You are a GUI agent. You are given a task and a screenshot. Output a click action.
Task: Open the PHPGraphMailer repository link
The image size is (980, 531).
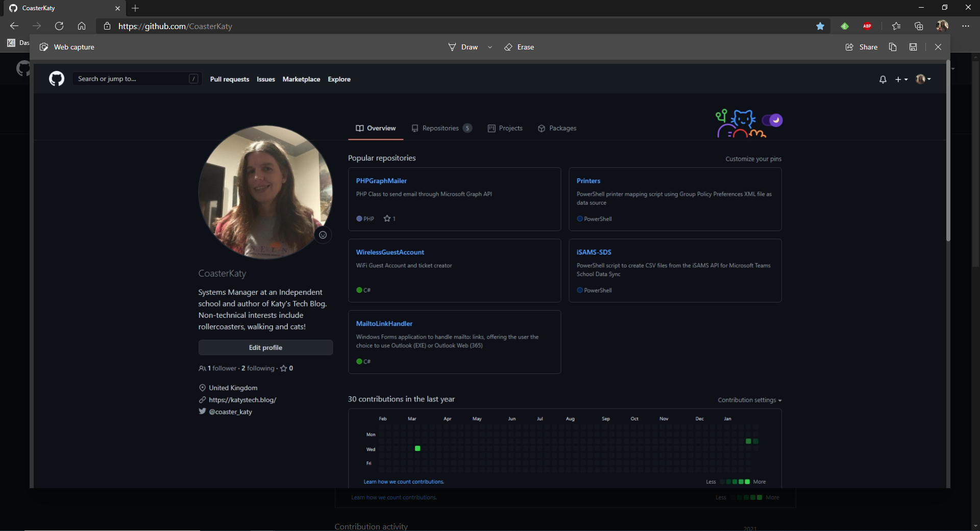pyautogui.click(x=381, y=181)
